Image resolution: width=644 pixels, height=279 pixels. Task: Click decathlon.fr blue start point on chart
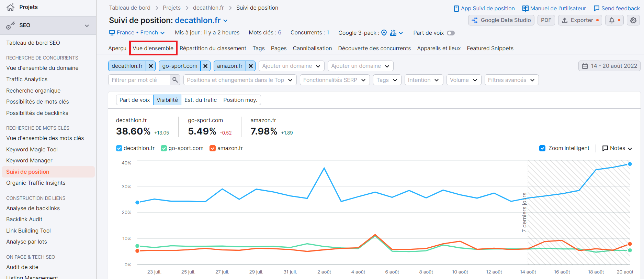click(x=137, y=203)
